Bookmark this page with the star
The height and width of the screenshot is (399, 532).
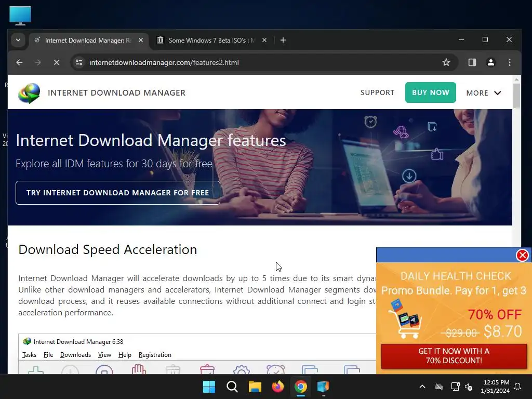pos(446,62)
